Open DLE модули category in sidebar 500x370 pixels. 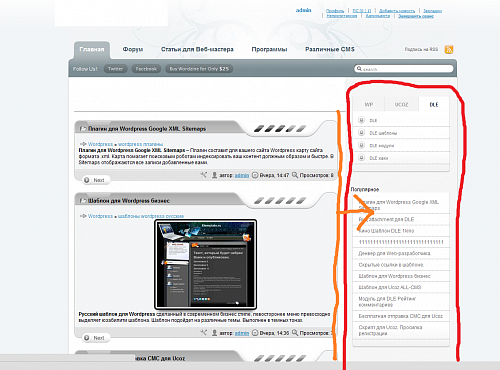tap(382, 146)
